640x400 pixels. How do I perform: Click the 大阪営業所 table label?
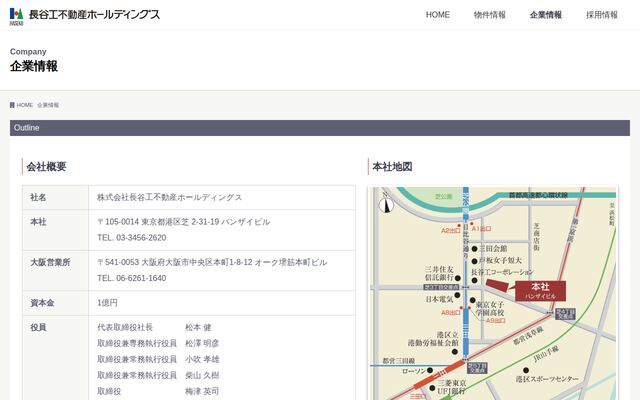pyautogui.click(x=50, y=262)
